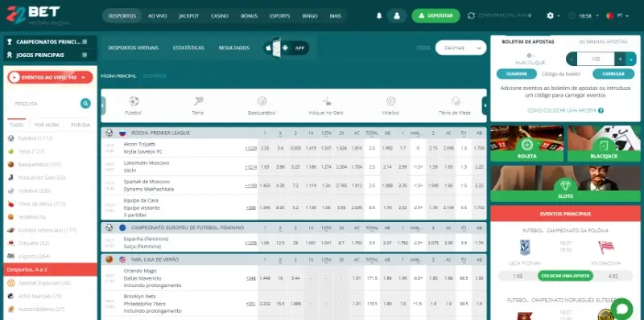Expand +1229 markets for Akron Tolyatti match

pyautogui.click(x=250, y=148)
